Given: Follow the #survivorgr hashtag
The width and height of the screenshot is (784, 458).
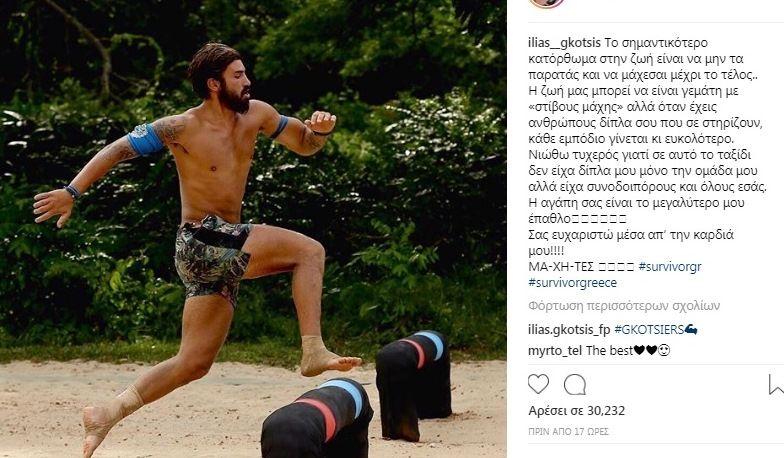Looking at the screenshot, I should pos(670,266).
